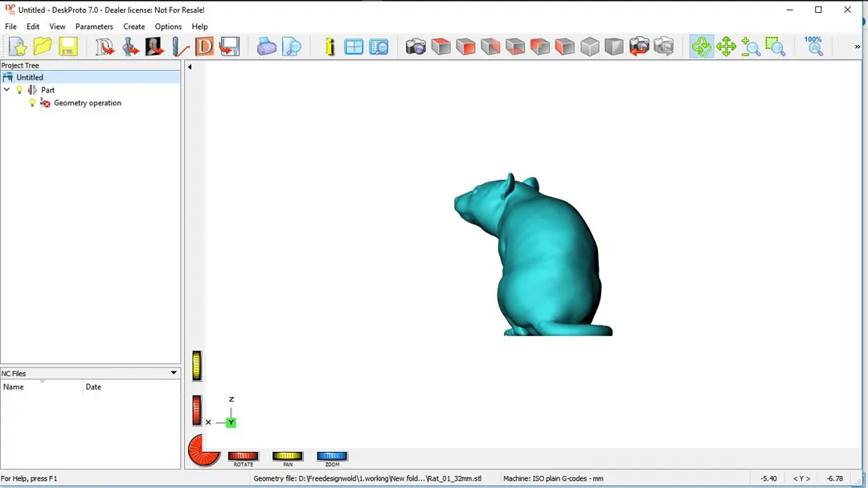Select Geometry operation in the project tree
The width and height of the screenshot is (868, 488).
(87, 103)
